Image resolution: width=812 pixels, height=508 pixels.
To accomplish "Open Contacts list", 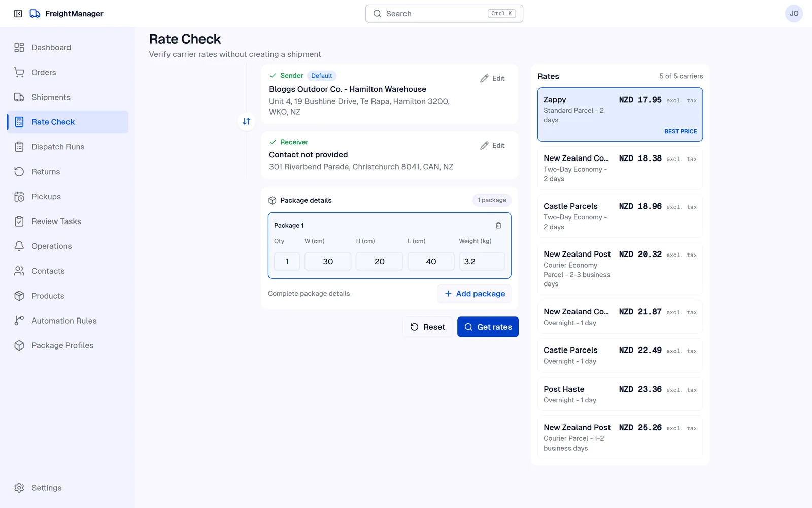I will pyautogui.click(x=67, y=271).
